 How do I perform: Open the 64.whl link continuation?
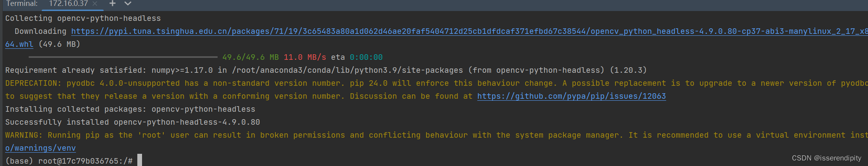pos(19,44)
